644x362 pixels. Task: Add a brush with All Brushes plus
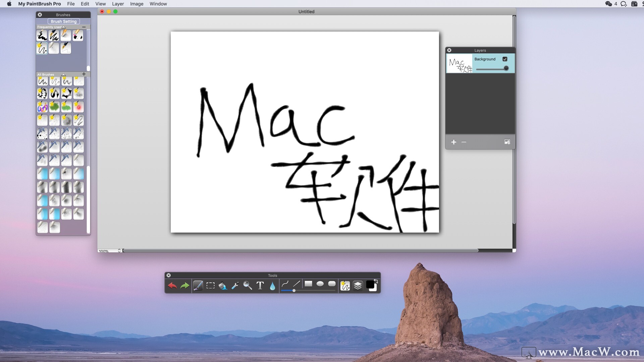tap(84, 74)
